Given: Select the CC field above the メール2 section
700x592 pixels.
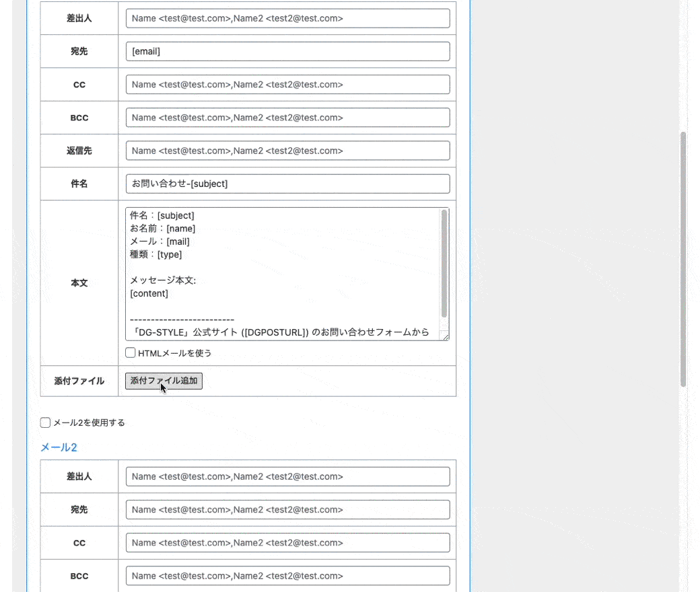Looking at the screenshot, I should coord(287,84).
